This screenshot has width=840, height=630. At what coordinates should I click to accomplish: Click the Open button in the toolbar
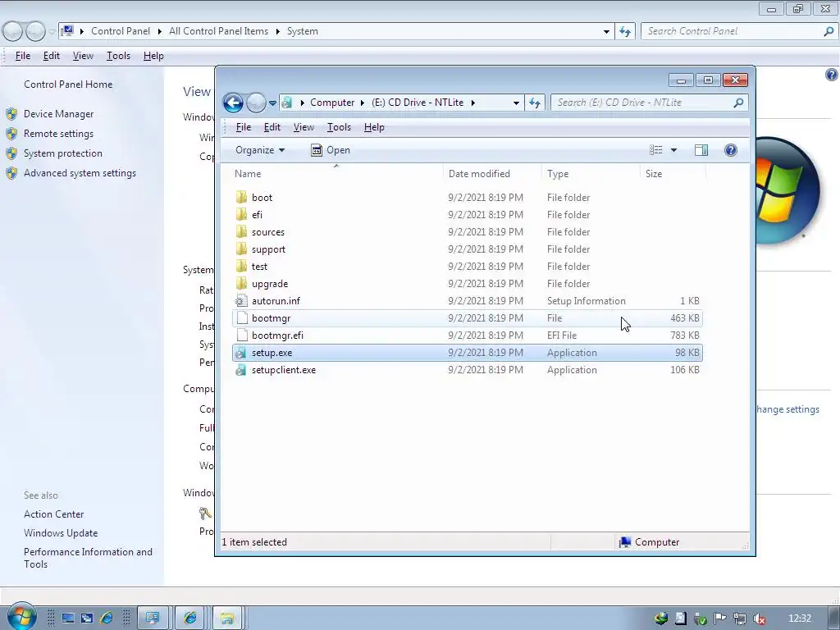(331, 150)
